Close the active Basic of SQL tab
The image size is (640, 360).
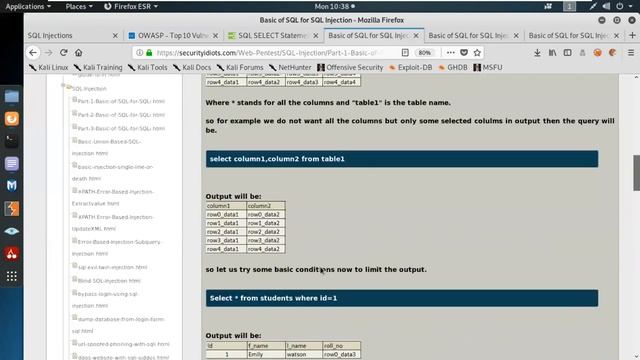click(416, 36)
